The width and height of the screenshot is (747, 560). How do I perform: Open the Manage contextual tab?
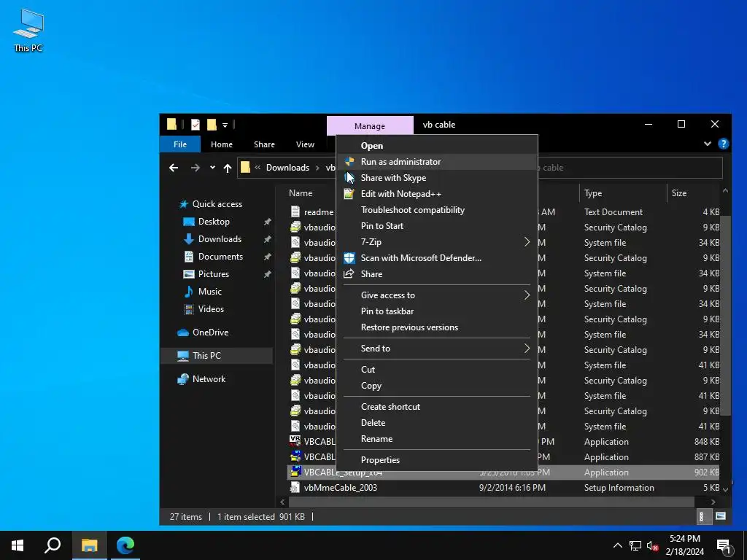pyautogui.click(x=370, y=125)
